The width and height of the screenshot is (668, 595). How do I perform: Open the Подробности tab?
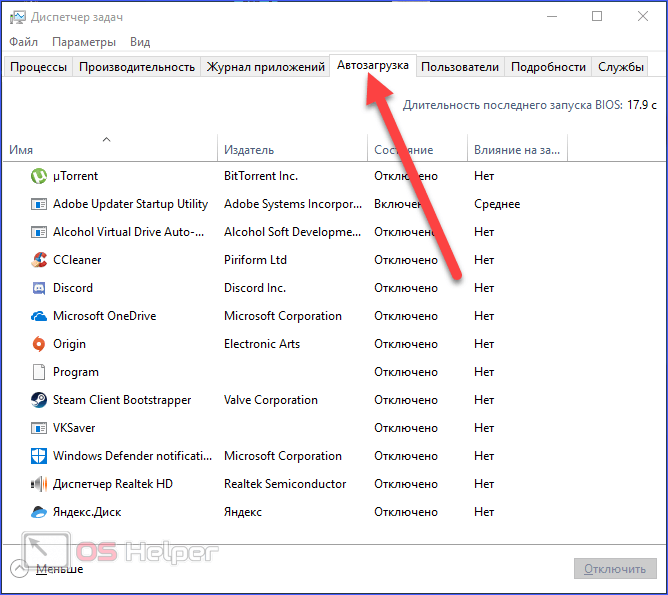(548, 67)
